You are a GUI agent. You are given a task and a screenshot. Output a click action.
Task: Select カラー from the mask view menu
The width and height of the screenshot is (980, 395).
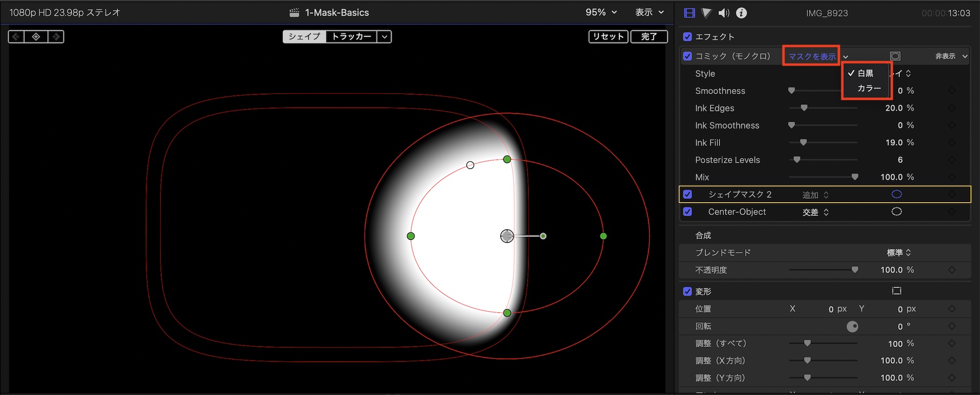(x=869, y=88)
